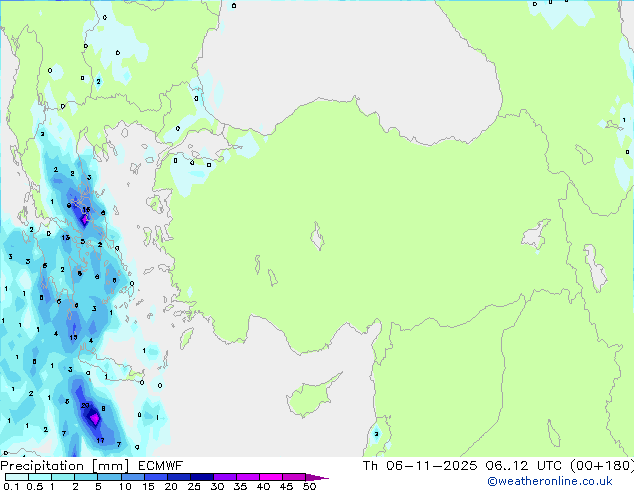Click the "[mm]" unit label
Viewport: 634px width, 490px height.
click(110, 466)
